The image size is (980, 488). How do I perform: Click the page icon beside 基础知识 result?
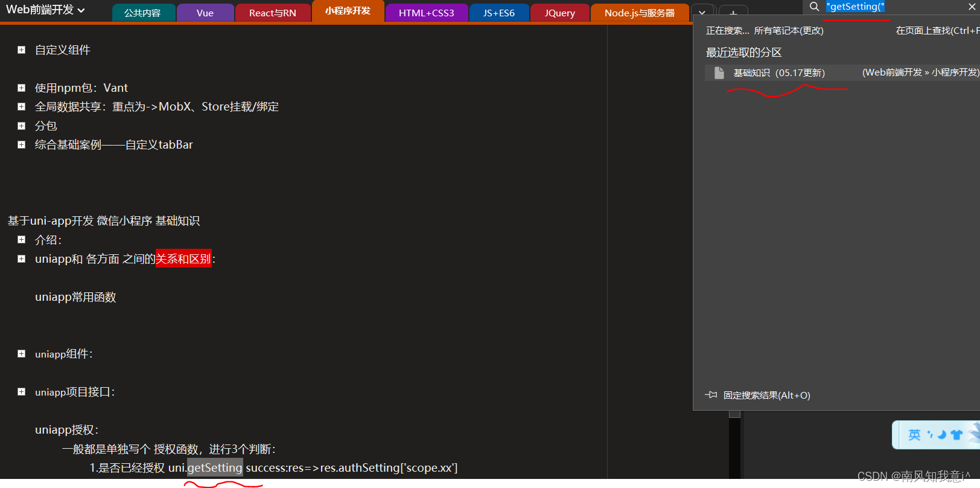tap(719, 72)
